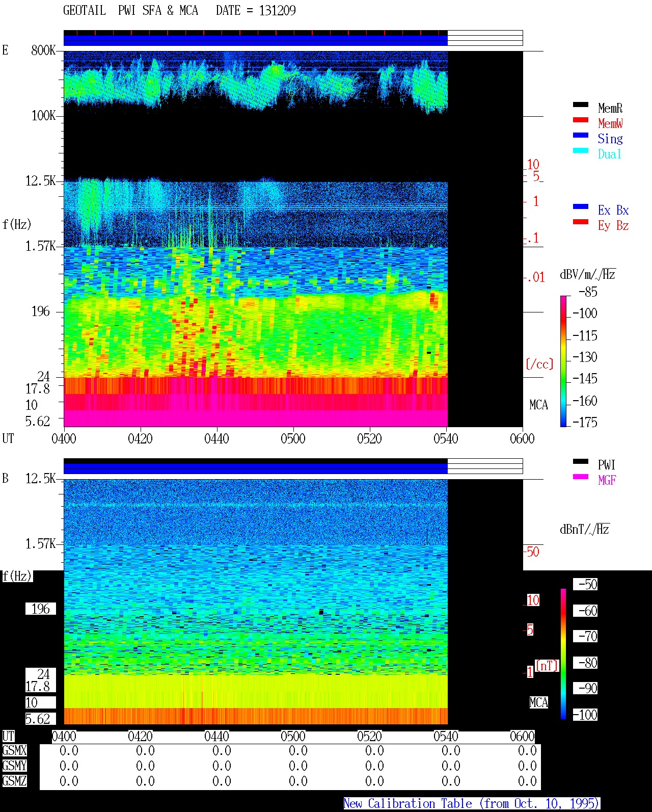Screen dimensions: 652x812
Task: Click 12.5K label on B panel
Action: coord(40,478)
